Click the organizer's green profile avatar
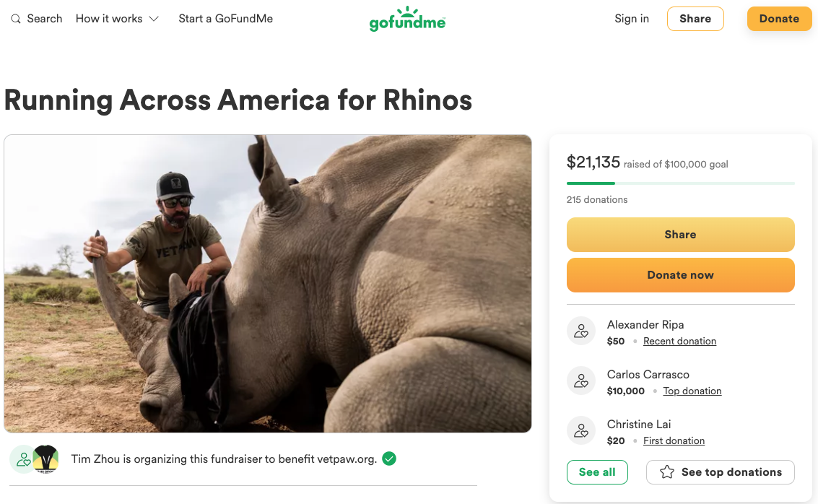Image resolution: width=818 pixels, height=504 pixels. point(22,459)
